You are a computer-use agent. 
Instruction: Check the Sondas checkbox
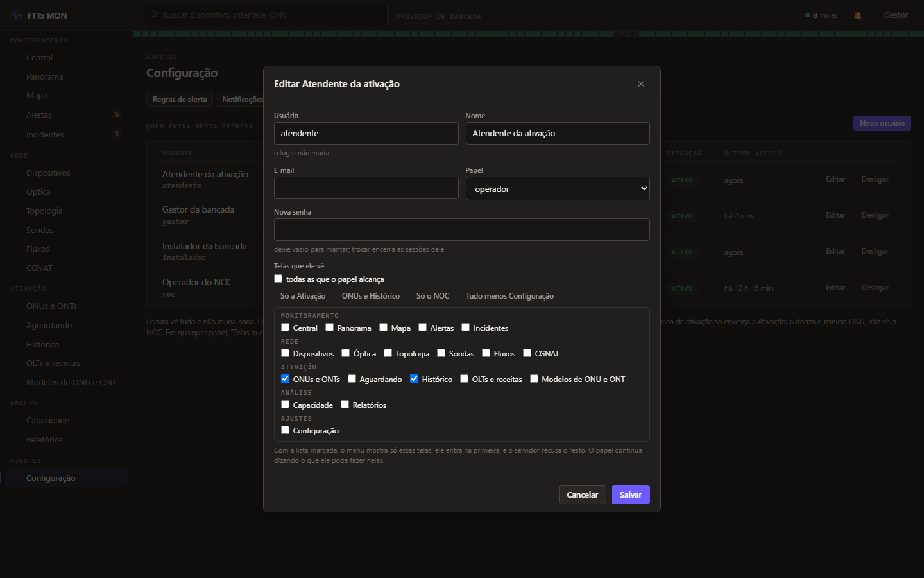[x=441, y=353]
